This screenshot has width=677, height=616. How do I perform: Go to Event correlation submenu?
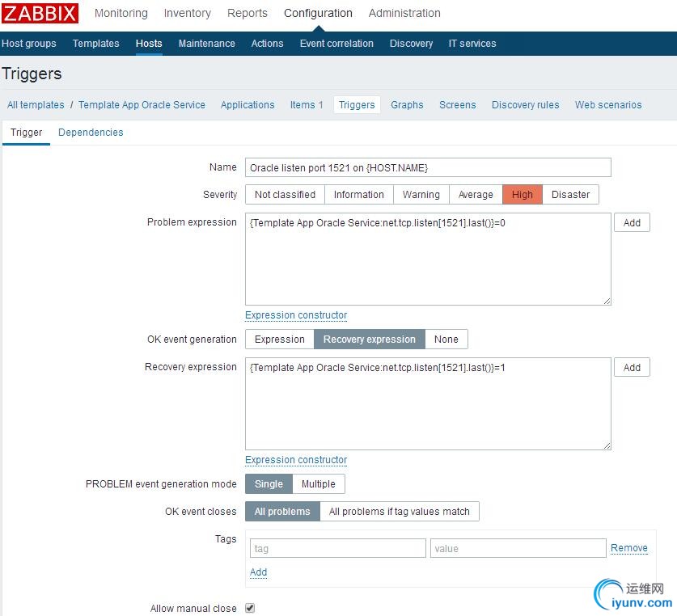[336, 43]
